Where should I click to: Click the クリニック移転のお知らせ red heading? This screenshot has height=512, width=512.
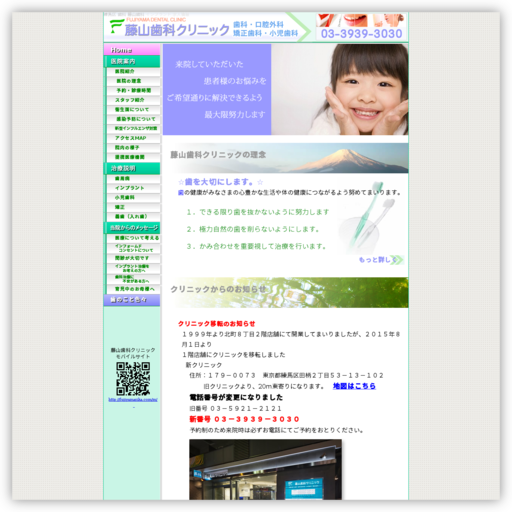click(x=216, y=324)
